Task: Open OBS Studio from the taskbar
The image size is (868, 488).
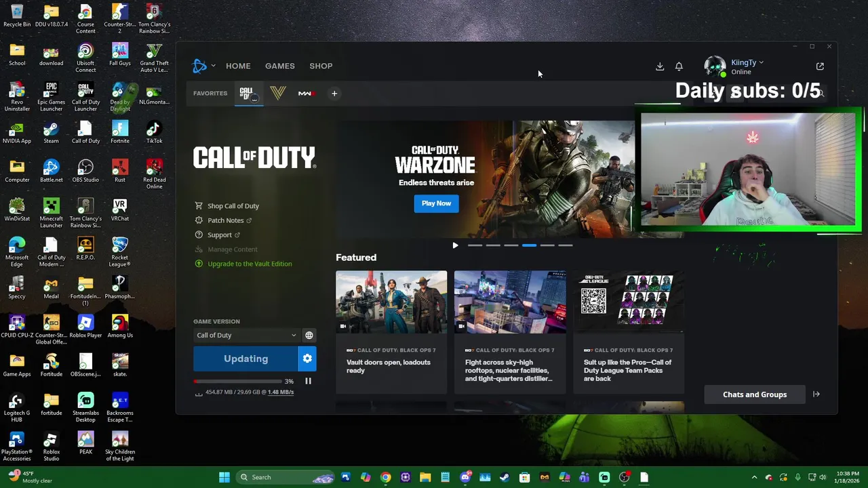Action: coord(625,477)
